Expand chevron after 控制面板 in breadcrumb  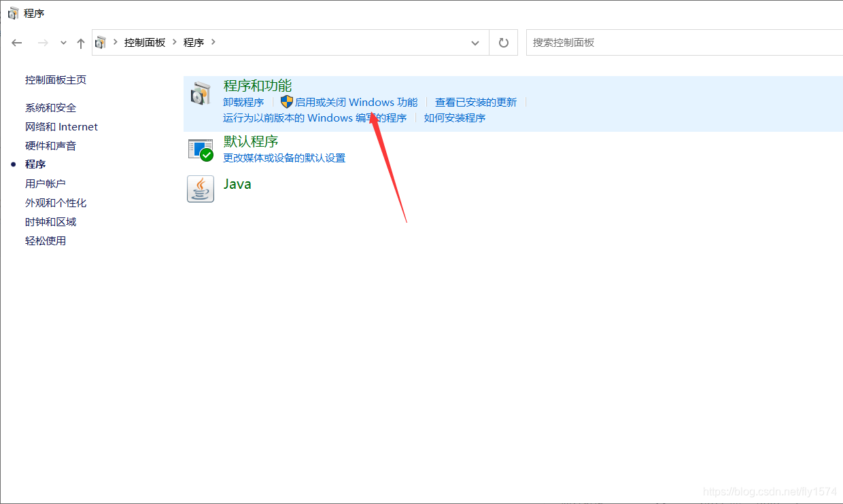[175, 42]
